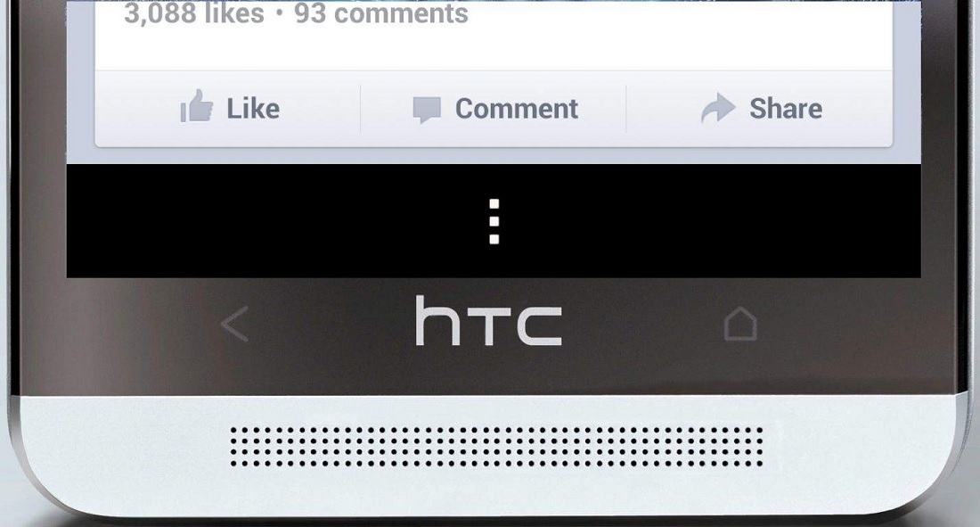Open the 93 comments thread
The height and width of the screenshot is (527, 980).
[381, 13]
